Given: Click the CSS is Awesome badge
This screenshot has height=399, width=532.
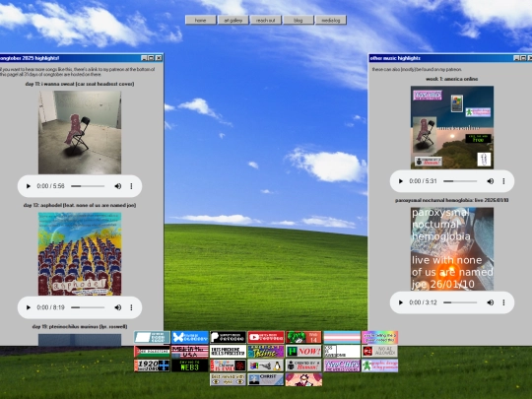Looking at the screenshot, I should [x=342, y=352].
